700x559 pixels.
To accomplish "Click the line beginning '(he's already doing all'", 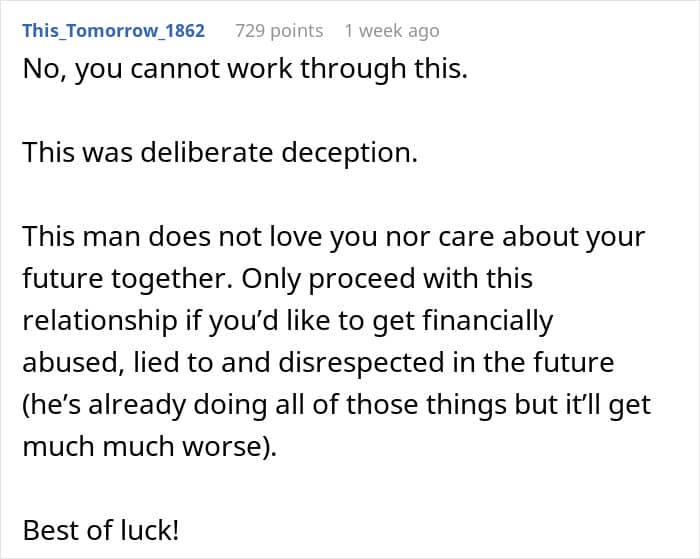I will coord(337,405).
